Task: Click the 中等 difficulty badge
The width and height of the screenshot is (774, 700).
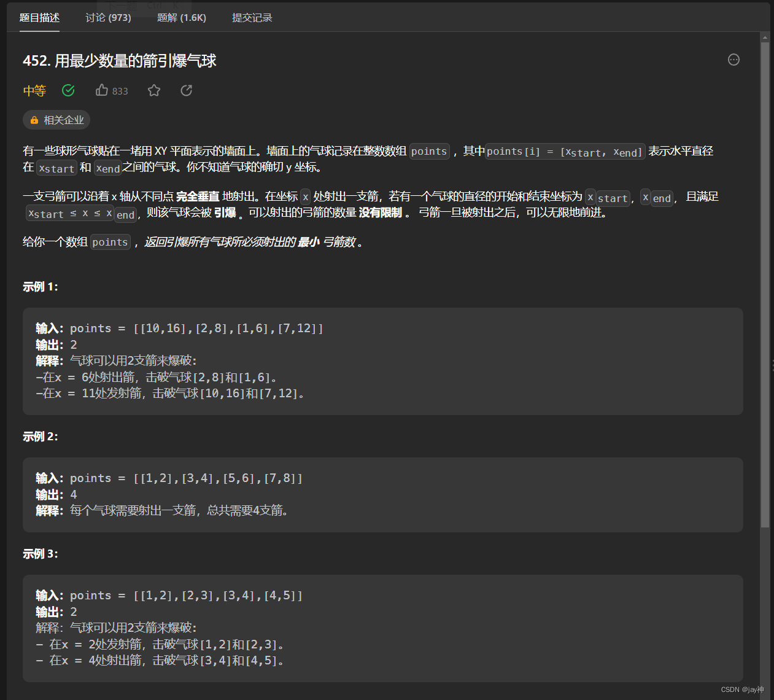Action: tap(34, 90)
